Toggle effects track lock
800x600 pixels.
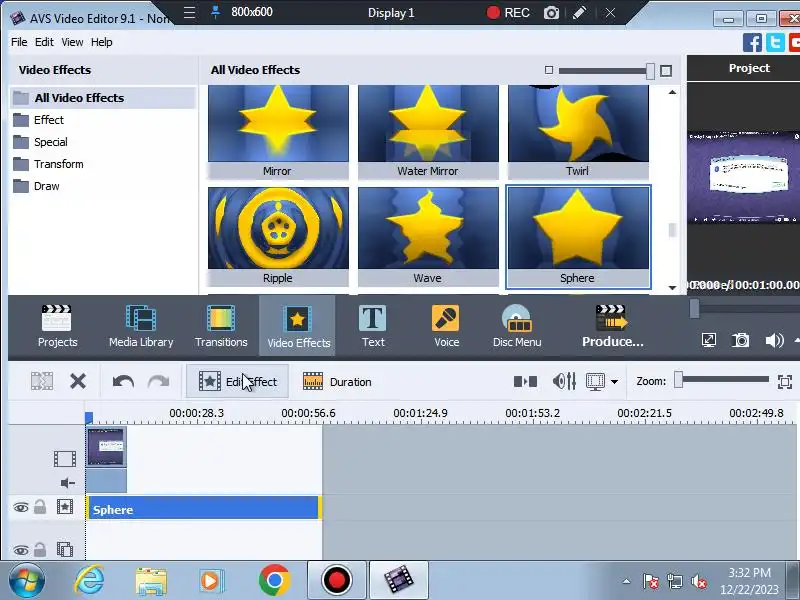pos(40,507)
